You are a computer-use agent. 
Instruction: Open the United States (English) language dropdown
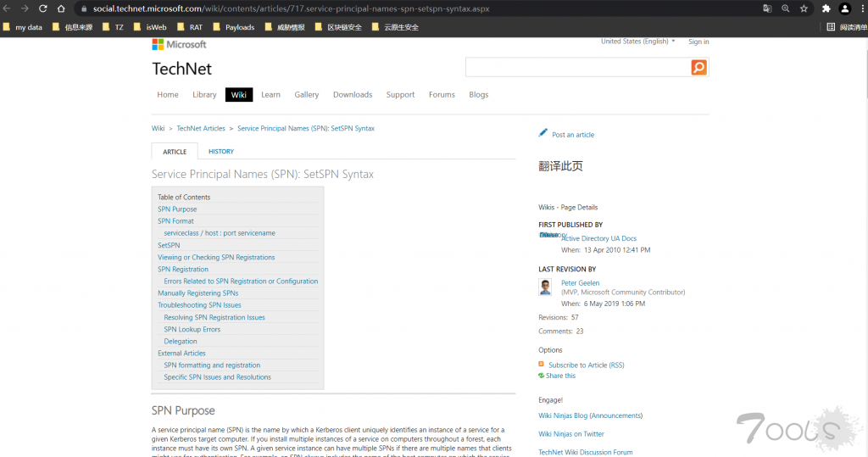coord(637,42)
